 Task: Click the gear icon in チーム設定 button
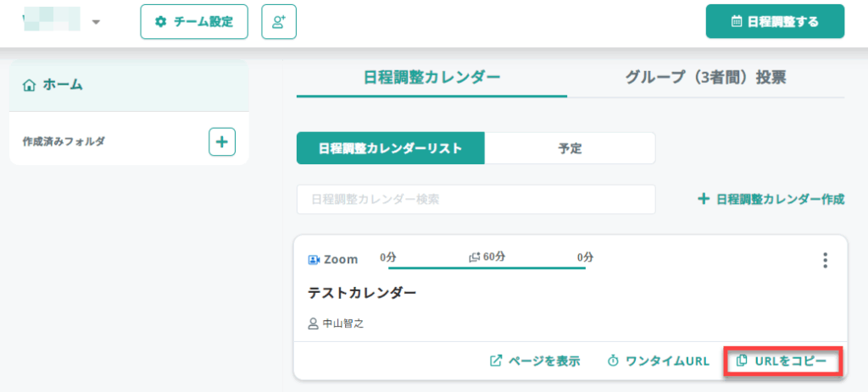point(160,22)
